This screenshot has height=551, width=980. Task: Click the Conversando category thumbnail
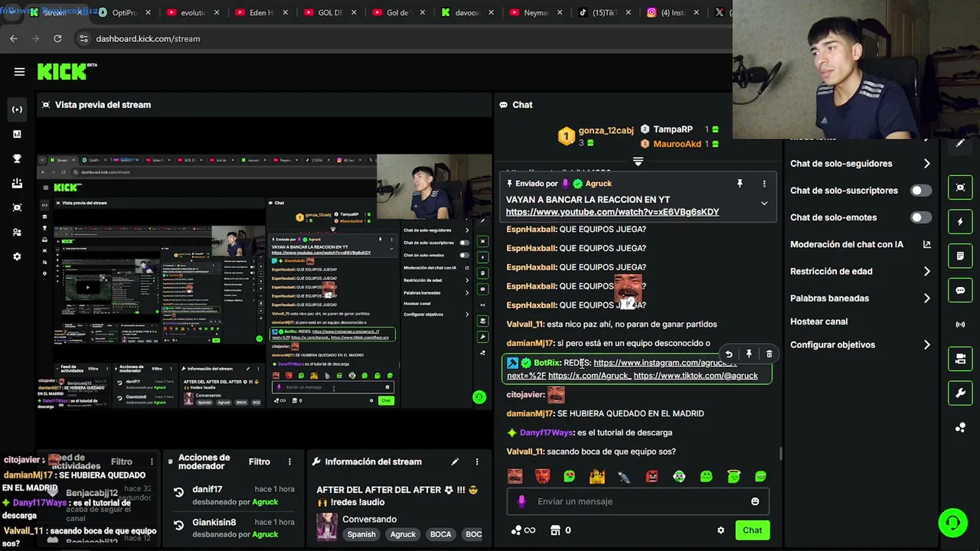pos(327,527)
